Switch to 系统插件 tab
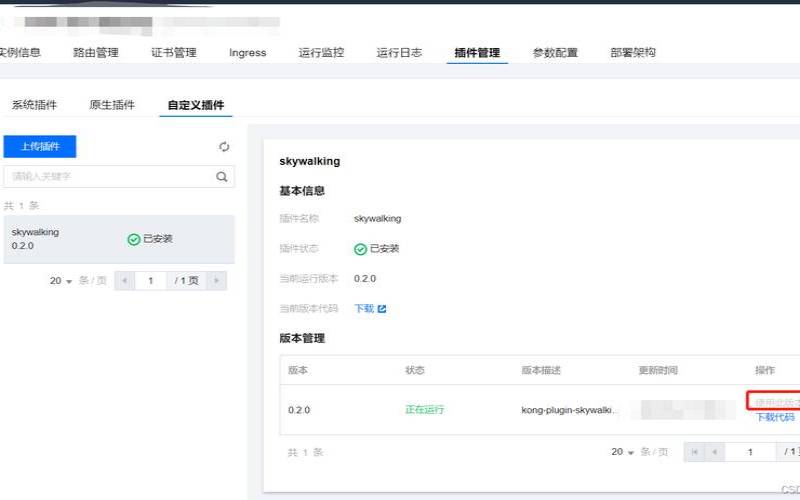Viewport: 800px width, 500px height. pyautogui.click(x=34, y=105)
